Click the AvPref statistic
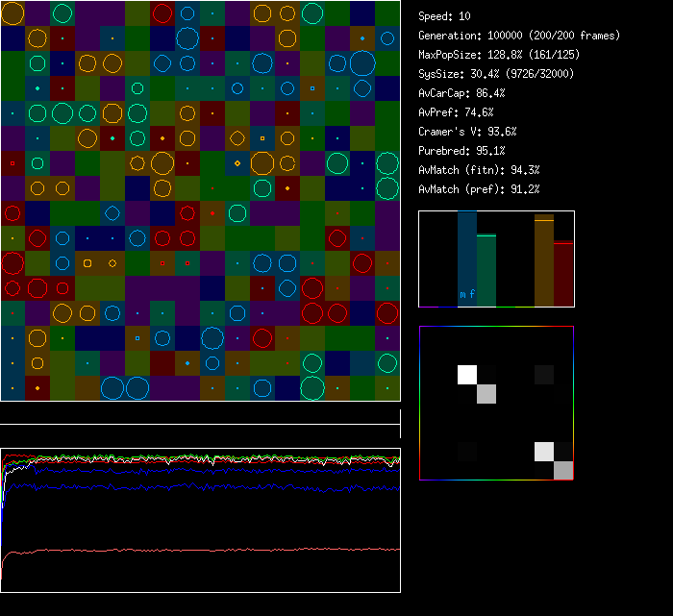Viewport: 673px width, 616px height. click(456, 112)
